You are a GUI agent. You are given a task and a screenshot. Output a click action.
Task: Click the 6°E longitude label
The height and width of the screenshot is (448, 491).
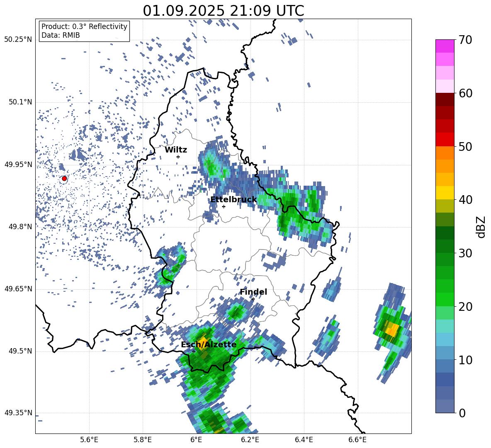196,440
